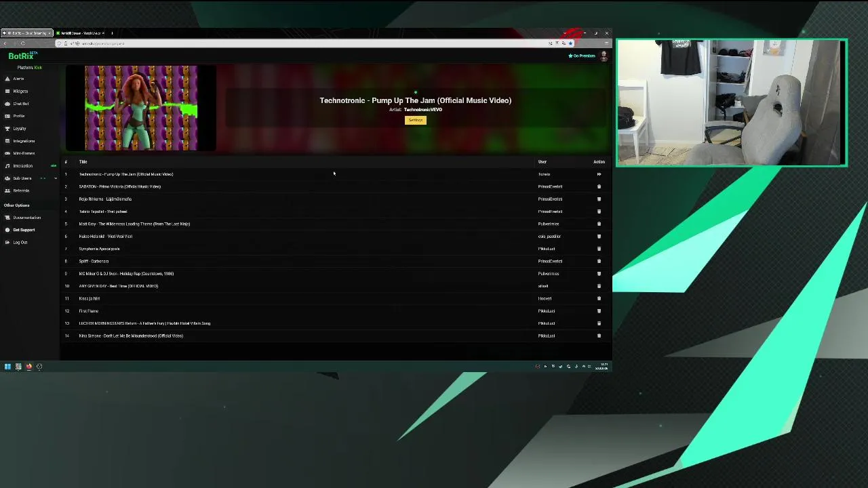
Task: Delete ANY GIVEN DAY - Best Time
Action: tap(599, 286)
